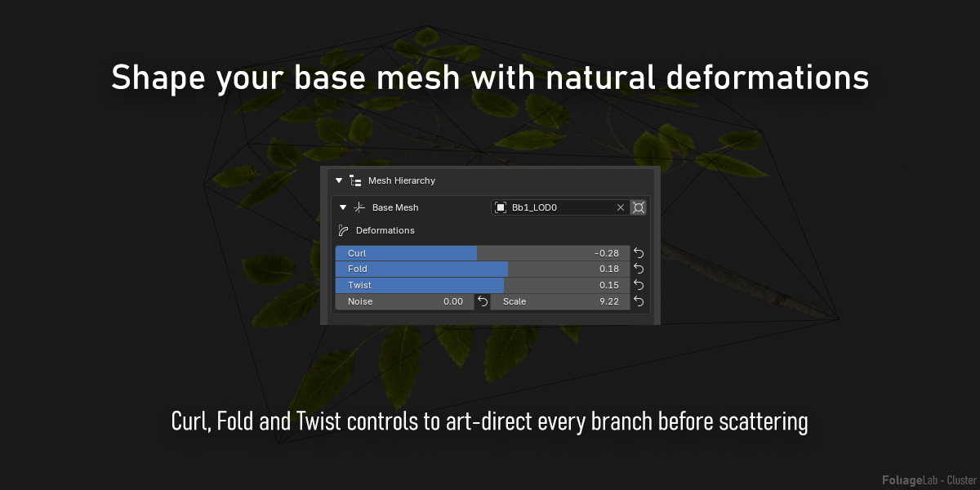This screenshot has width=980, height=490.
Task: Click the Fold slider
Action: [483, 269]
